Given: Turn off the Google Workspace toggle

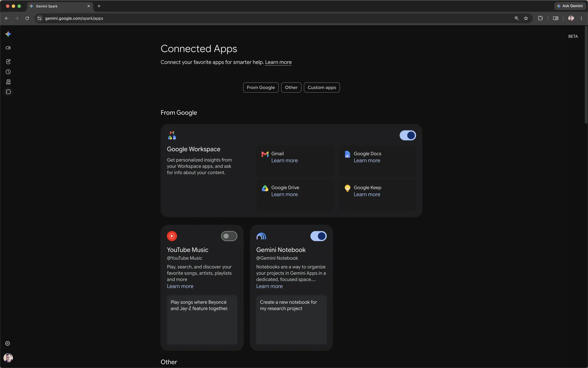Looking at the screenshot, I should [408, 135].
